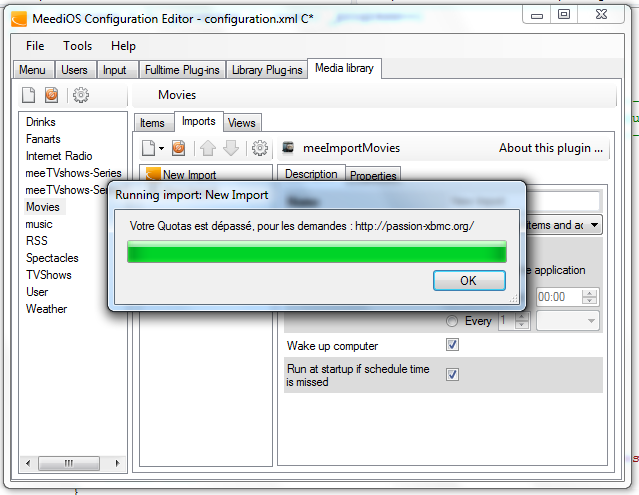Increase the 00:00 time stepper

pos(589,293)
